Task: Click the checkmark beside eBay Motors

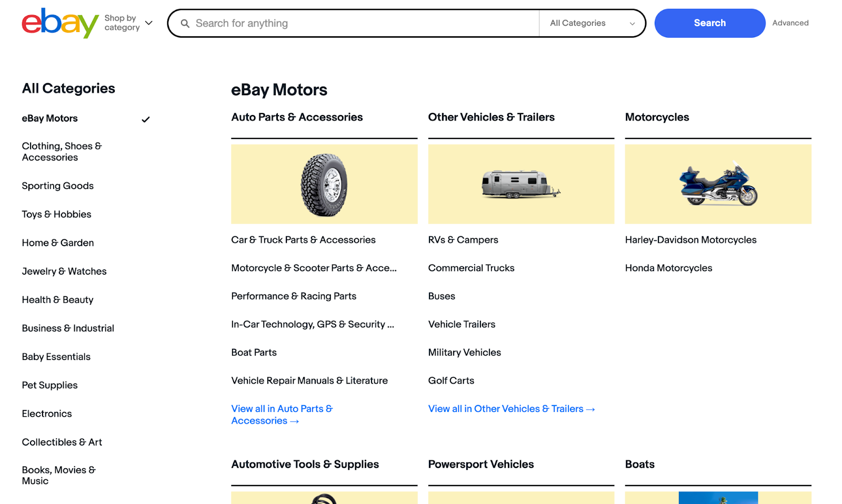Action: [x=146, y=119]
